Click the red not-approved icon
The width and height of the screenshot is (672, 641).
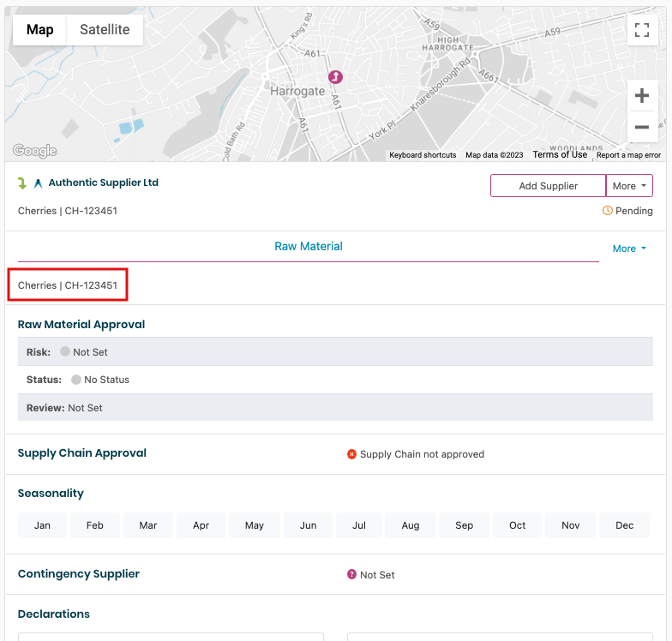351,454
